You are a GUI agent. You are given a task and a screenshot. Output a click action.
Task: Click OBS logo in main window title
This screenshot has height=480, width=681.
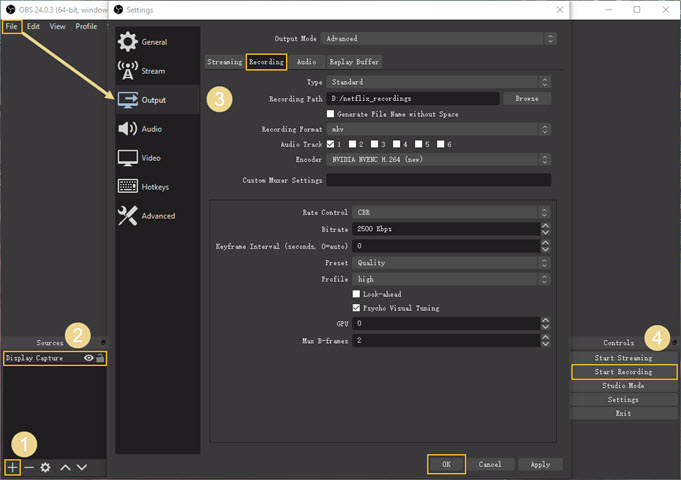11,10
